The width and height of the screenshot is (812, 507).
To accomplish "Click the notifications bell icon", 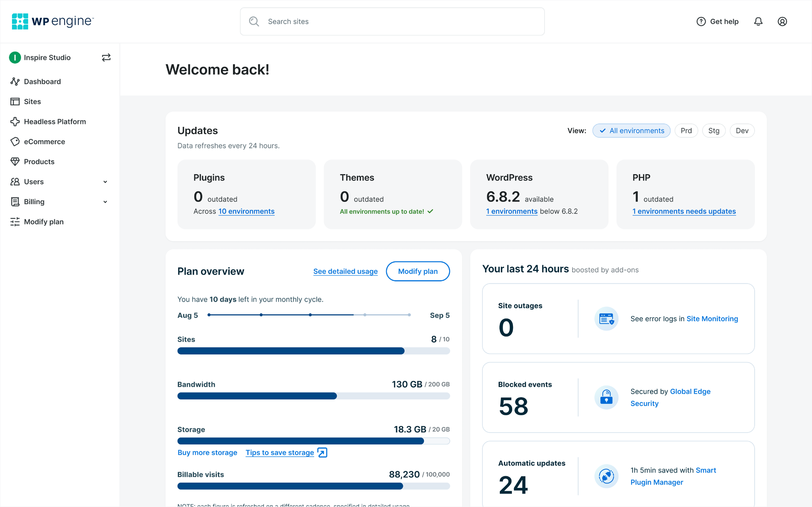I will point(758,22).
